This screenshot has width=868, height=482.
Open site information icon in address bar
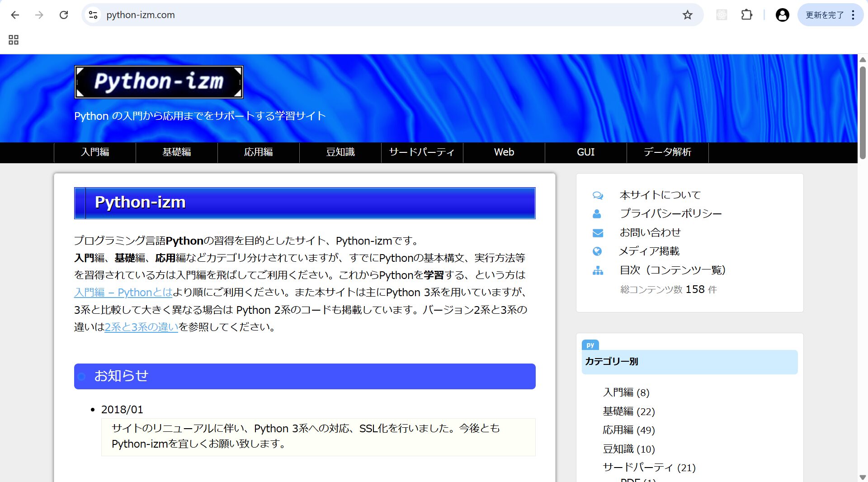[x=93, y=15]
